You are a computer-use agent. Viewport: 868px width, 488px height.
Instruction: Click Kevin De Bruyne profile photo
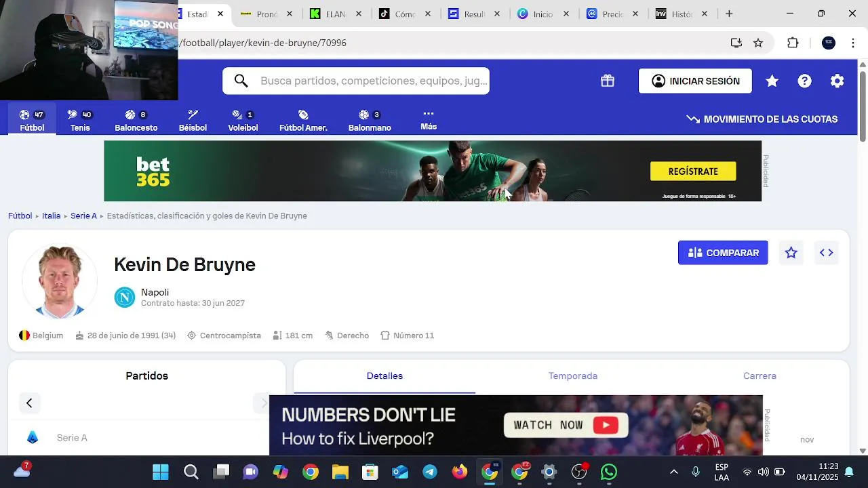(60, 282)
